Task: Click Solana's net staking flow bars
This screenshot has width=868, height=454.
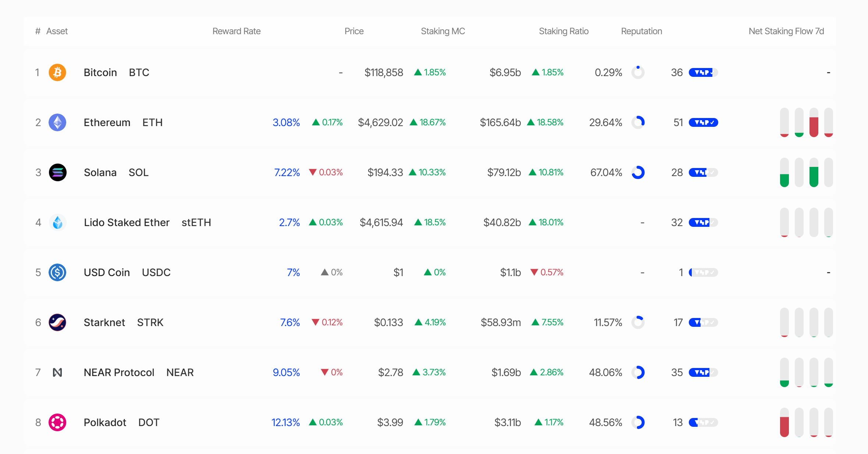Action: [807, 172]
